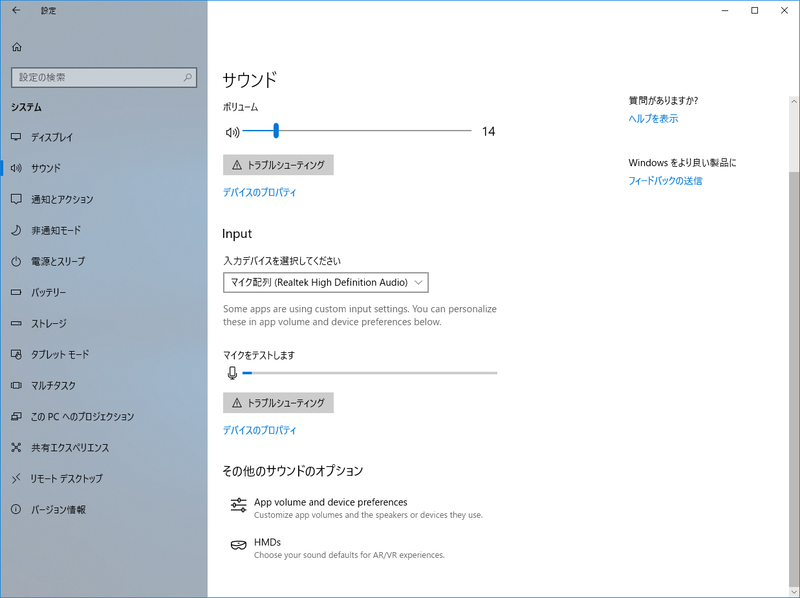
Task: Mute using the volume speaker icon
Action: pos(232,132)
